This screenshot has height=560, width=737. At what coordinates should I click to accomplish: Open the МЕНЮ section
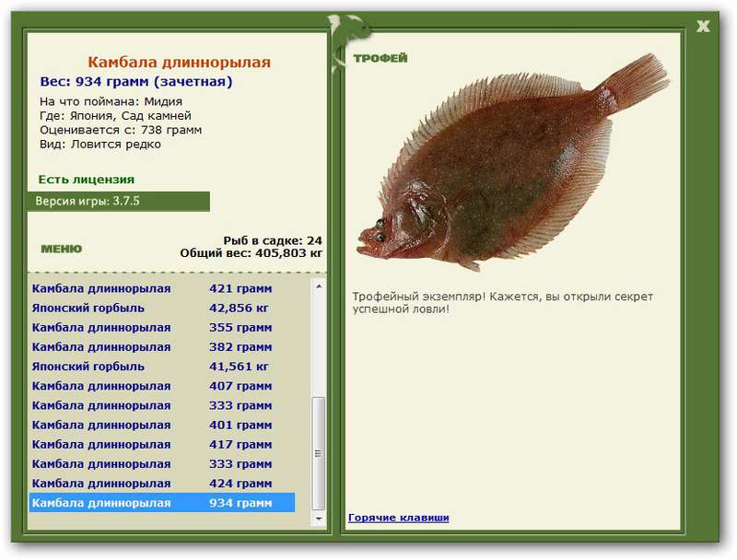point(62,249)
